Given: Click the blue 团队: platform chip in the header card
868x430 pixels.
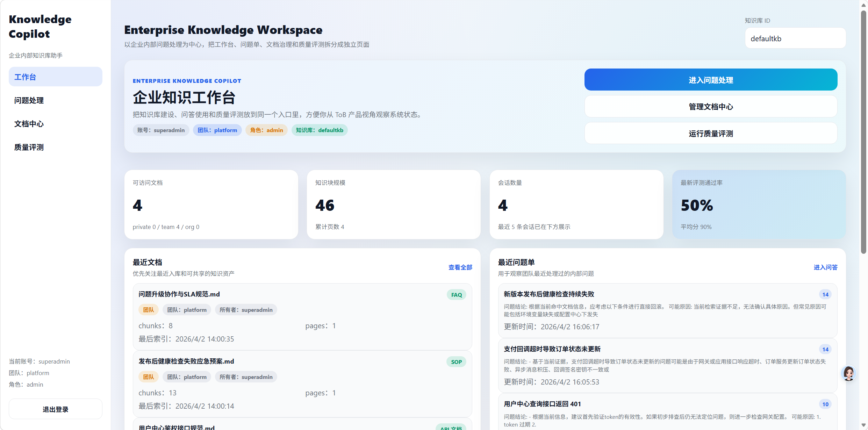Looking at the screenshot, I should [217, 130].
